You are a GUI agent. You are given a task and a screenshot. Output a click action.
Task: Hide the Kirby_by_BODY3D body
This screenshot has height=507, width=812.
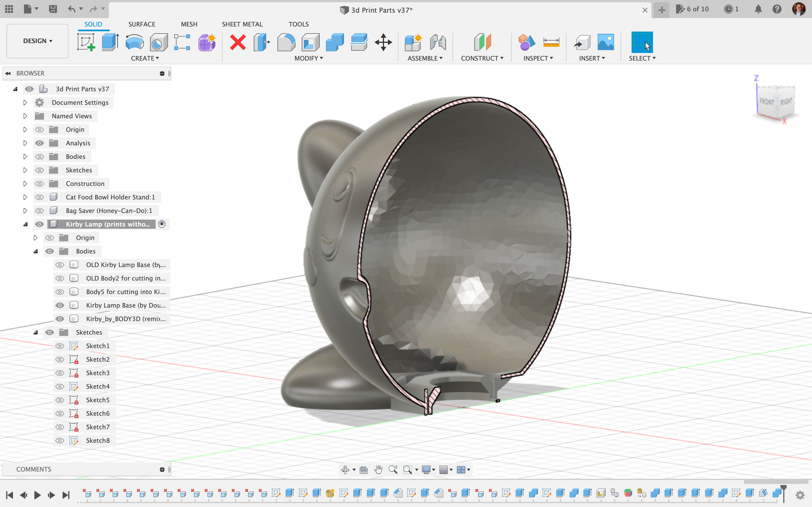coord(59,318)
